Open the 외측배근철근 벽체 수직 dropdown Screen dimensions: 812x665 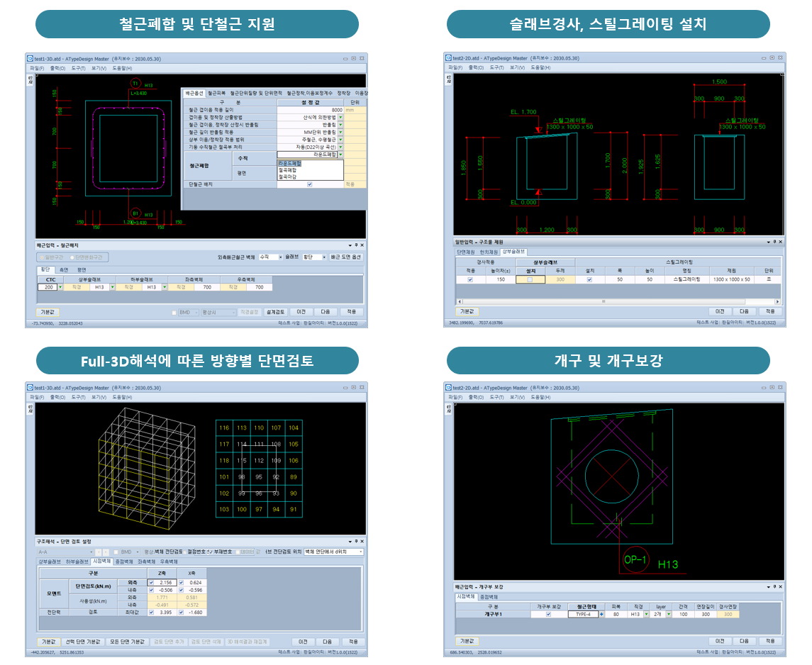(x=281, y=257)
